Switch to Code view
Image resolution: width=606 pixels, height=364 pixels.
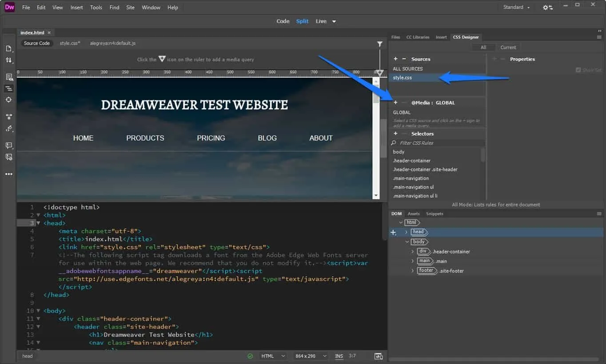point(283,21)
